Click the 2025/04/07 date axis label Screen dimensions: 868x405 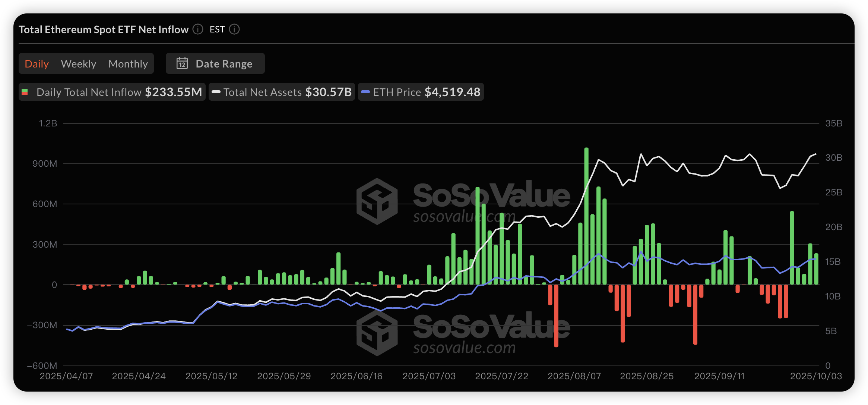[66, 376]
